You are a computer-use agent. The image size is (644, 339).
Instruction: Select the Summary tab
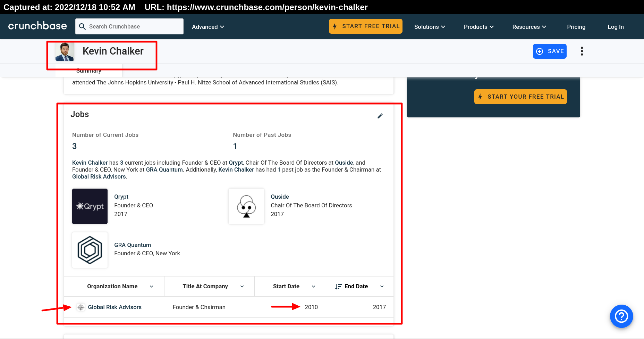click(x=89, y=71)
